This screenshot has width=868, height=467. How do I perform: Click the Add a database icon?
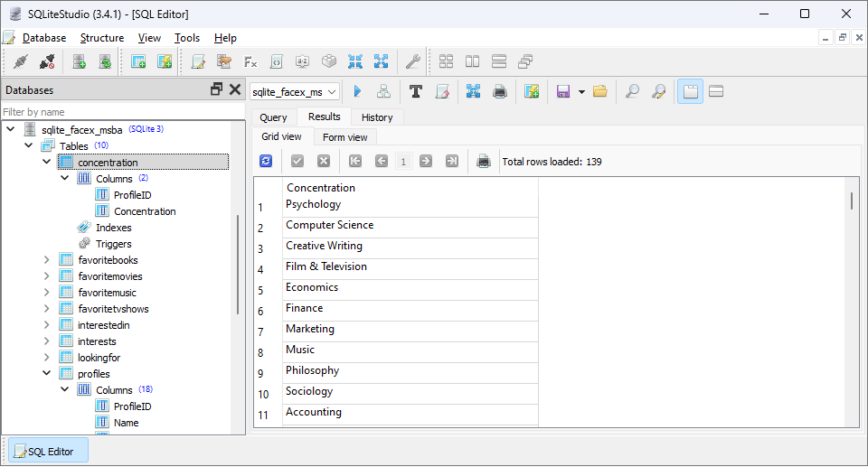(80, 61)
